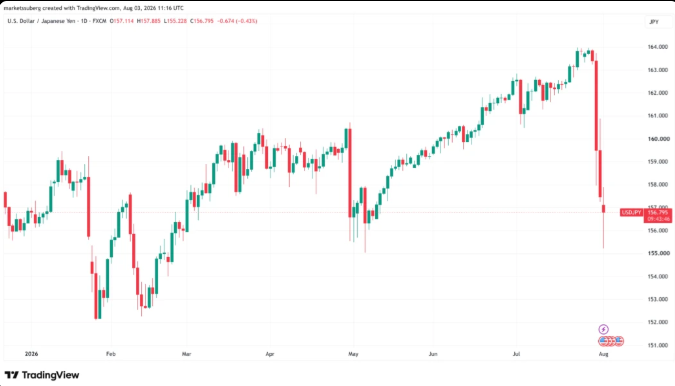Click the TradingView wordmark text
The width and height of the screenshot is (675, 386).
[50, 375]
